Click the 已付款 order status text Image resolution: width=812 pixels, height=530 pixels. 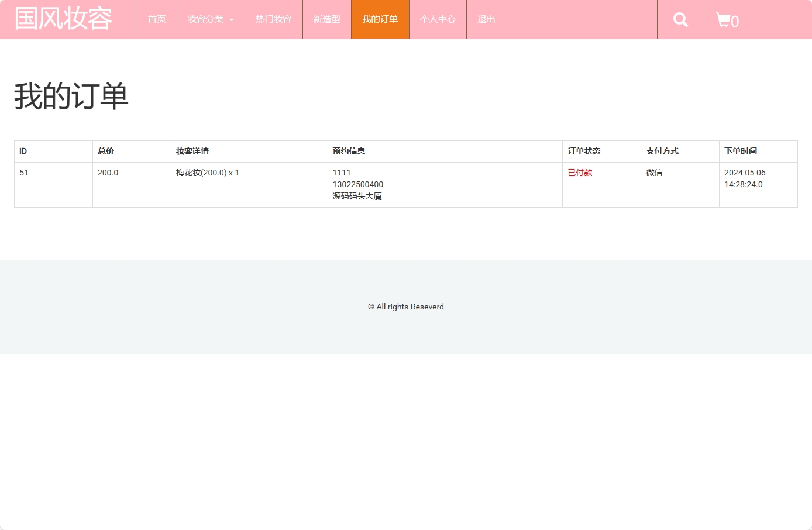pyautogui.click(x=580, y=173)
